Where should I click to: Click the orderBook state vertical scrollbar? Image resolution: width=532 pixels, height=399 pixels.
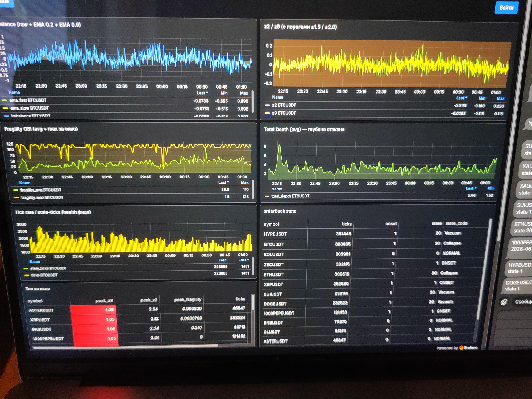[485, 269]
